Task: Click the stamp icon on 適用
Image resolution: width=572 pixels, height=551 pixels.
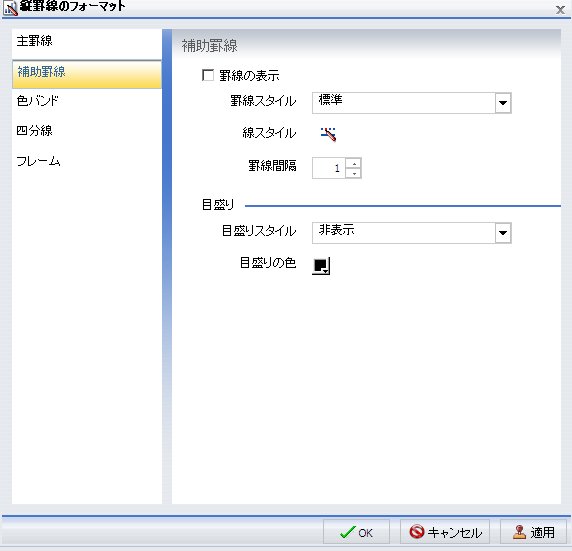Action: 519,532
